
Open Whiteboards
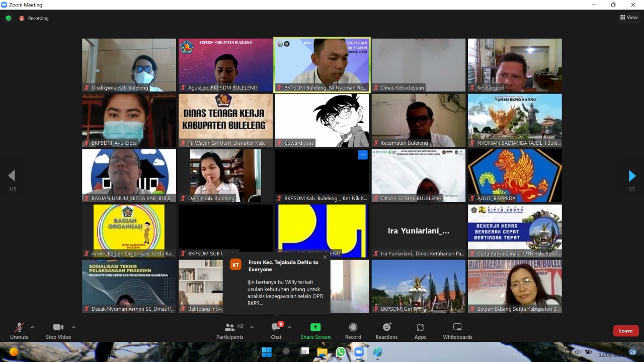(457, 331)
